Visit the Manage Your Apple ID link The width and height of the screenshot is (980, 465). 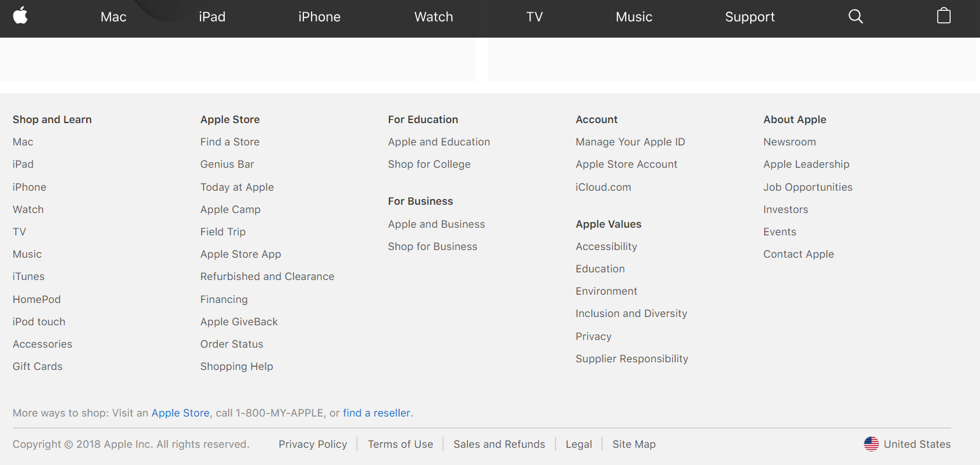point(630,142)
